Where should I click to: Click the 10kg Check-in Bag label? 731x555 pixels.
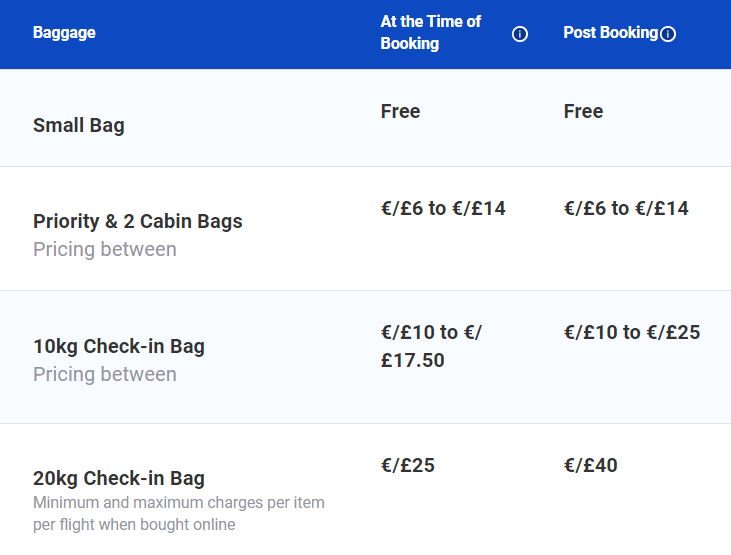(x=119, y=346)
